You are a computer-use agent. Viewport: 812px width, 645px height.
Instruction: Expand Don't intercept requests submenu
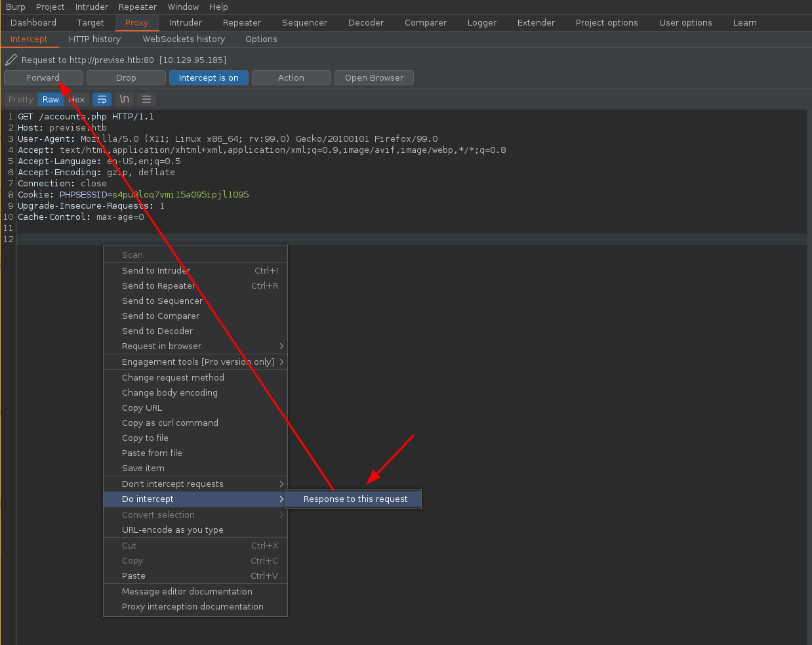pos(195,484)
